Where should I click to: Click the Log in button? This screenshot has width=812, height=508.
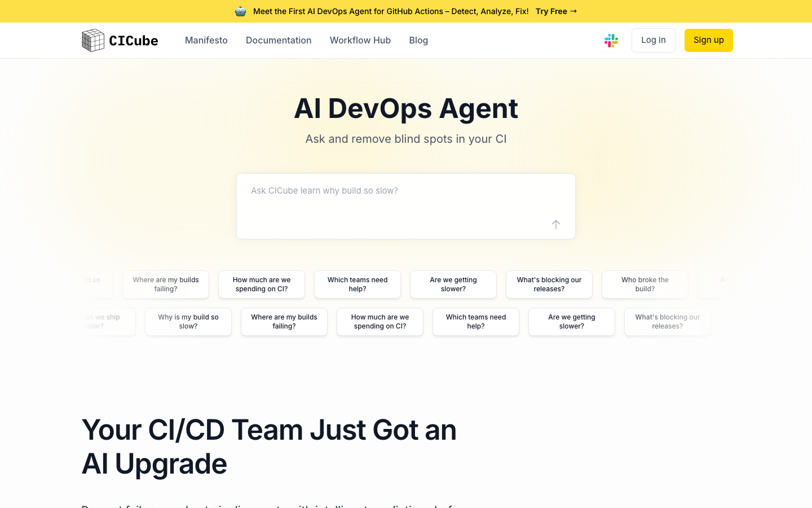tap(654, 40)
